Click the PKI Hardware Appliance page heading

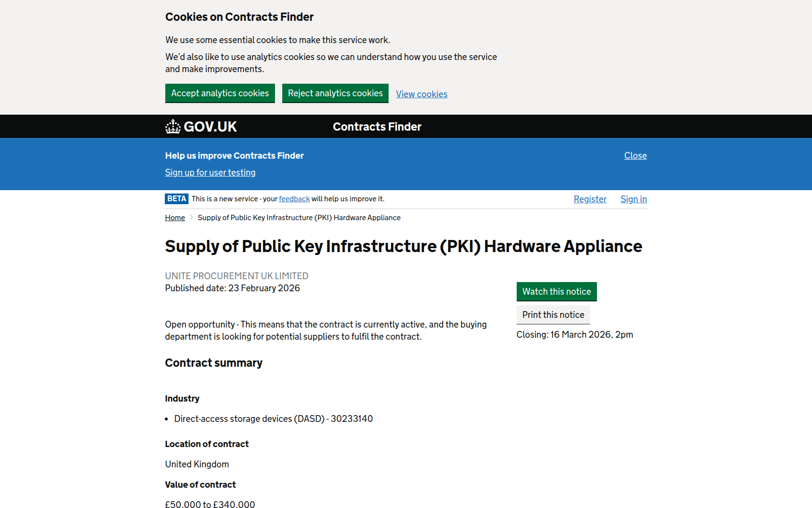403,246
